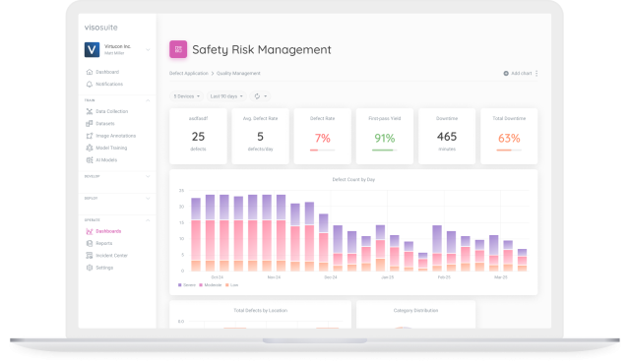
Task: Open Incident Center page
Action: [111, 255]
